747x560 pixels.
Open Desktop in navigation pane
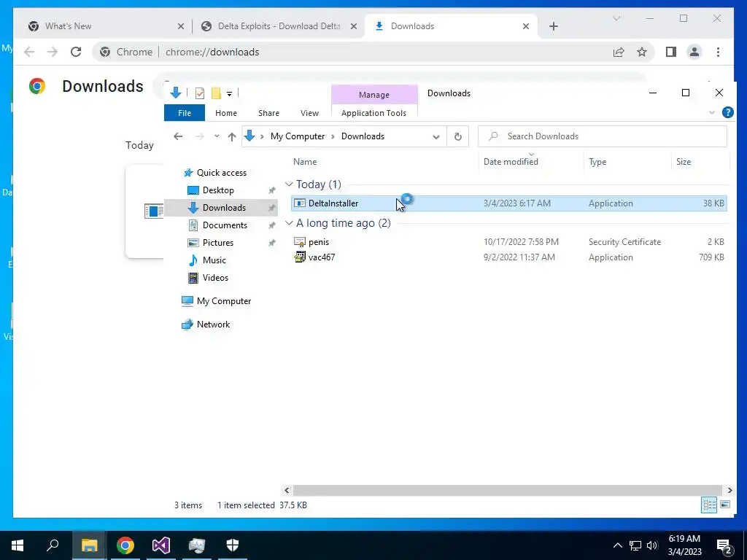218,190
